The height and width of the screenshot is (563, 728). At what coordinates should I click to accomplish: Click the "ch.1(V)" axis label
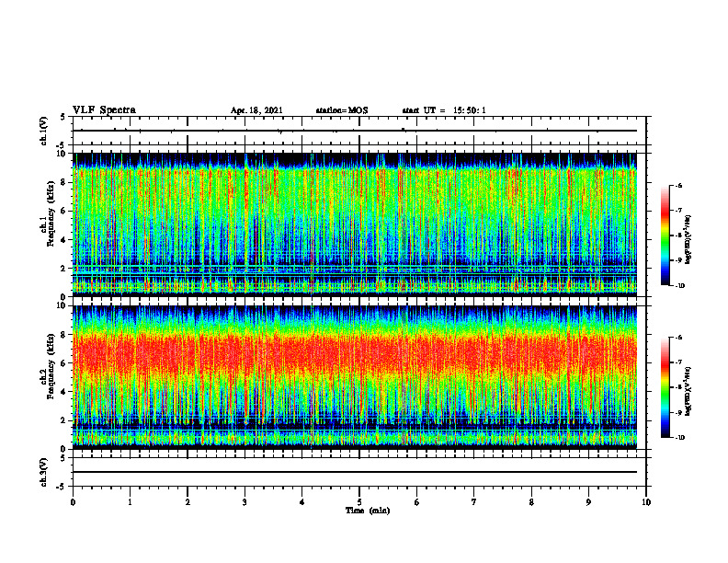(43, 131)
